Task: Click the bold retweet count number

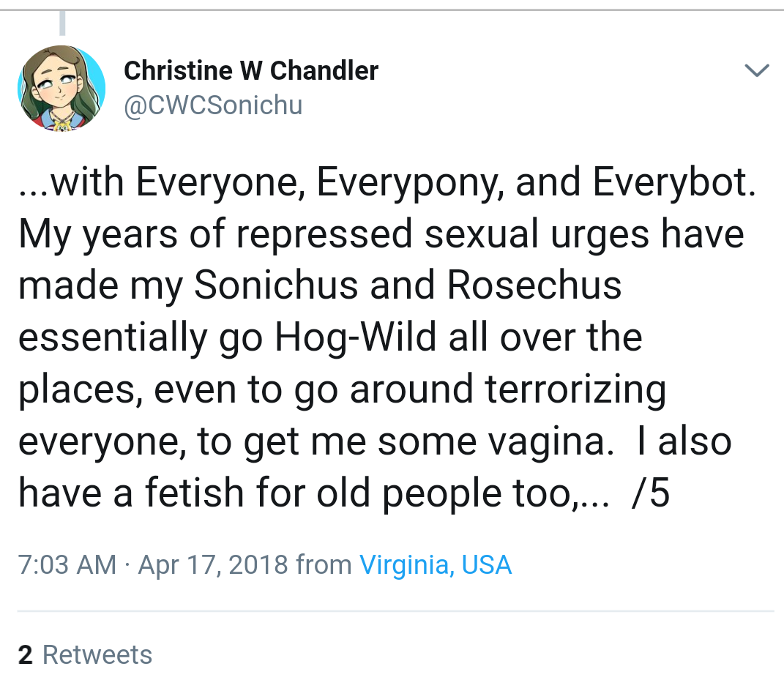Action: coord(26,654)
